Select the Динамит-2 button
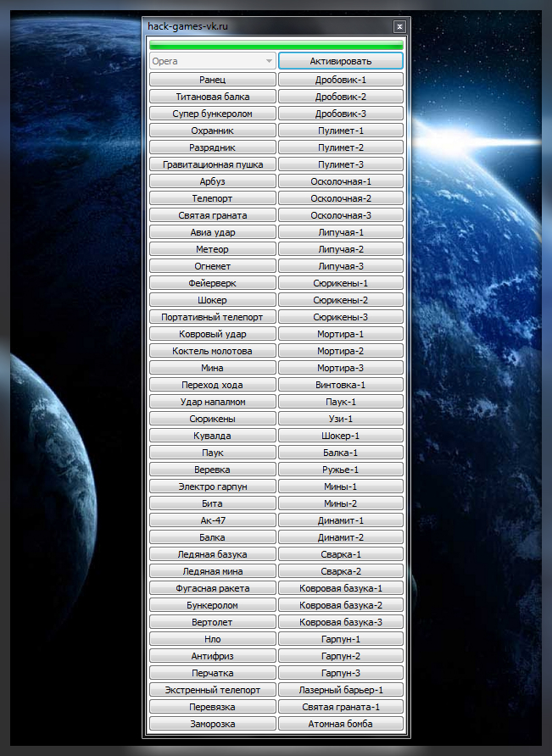Viewport: 552px width, 756px height. point(340,537)
